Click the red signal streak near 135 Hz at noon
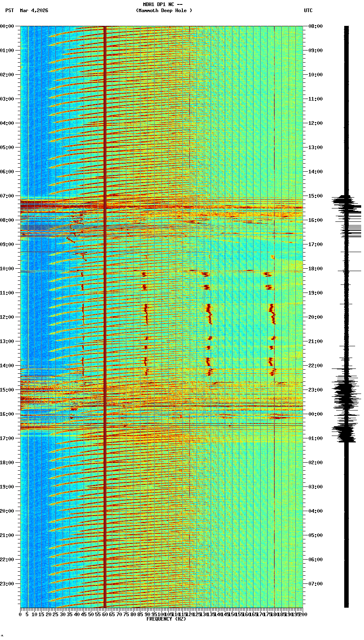The width and height of the screenshot is (364, 640). [x=209, y=314]
